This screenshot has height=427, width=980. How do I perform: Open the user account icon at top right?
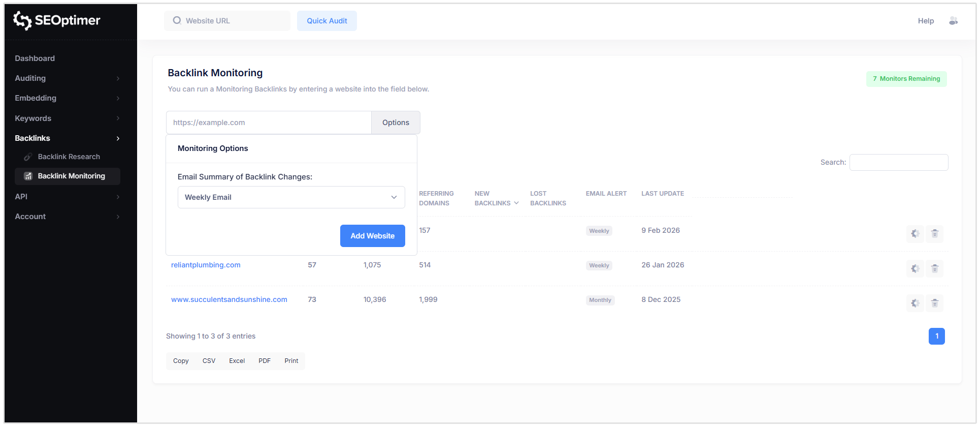tap(953, 21)
